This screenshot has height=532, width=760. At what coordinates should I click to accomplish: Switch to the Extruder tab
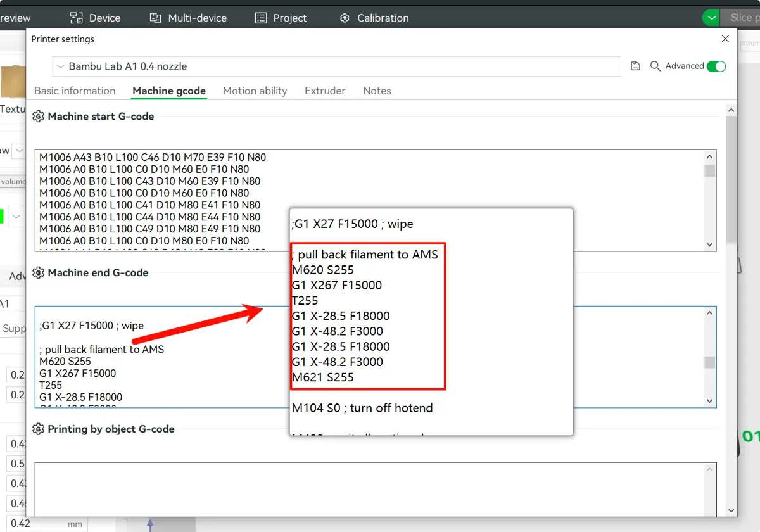325,91
